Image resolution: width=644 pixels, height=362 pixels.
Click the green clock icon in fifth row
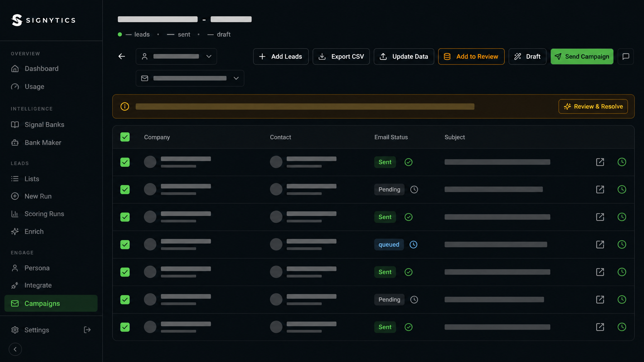(622, 272)
